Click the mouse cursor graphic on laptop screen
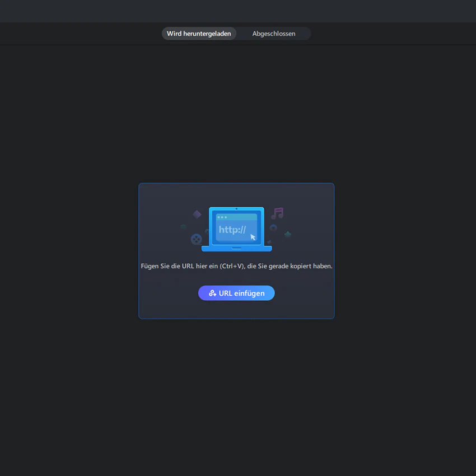Image resolution: width=476 pixels, height=476 pixels. [x=253, y=237]
